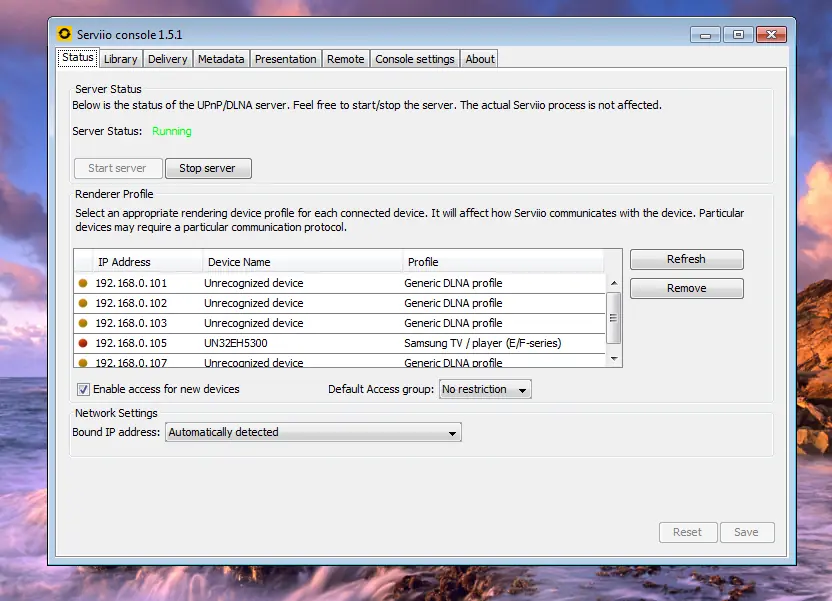This screenshot has height=601, width=832.
Task: Click the device list scrollbar thumb
Action: pyautogui.click(x=614, y=317)
